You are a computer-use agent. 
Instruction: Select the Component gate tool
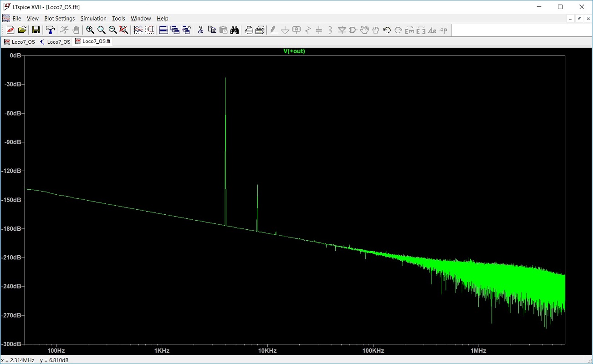click(x=353, y=30)
